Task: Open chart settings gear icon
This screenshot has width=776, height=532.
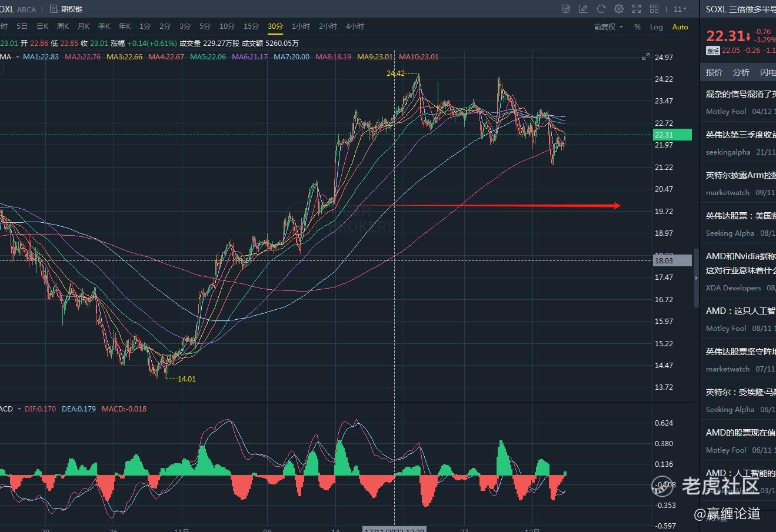Action: coord(618,9)
